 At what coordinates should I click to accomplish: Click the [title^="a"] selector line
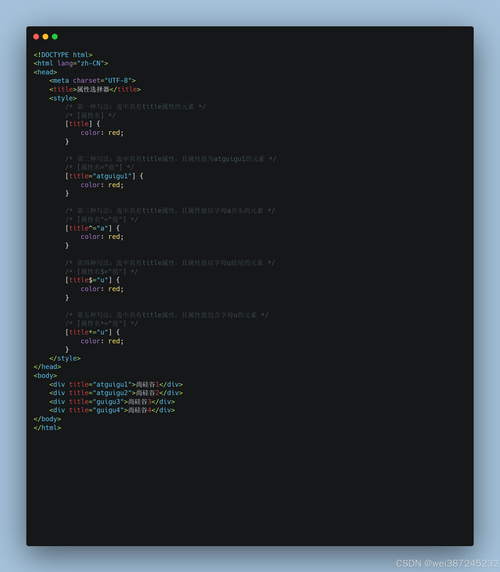click(92, 228)
